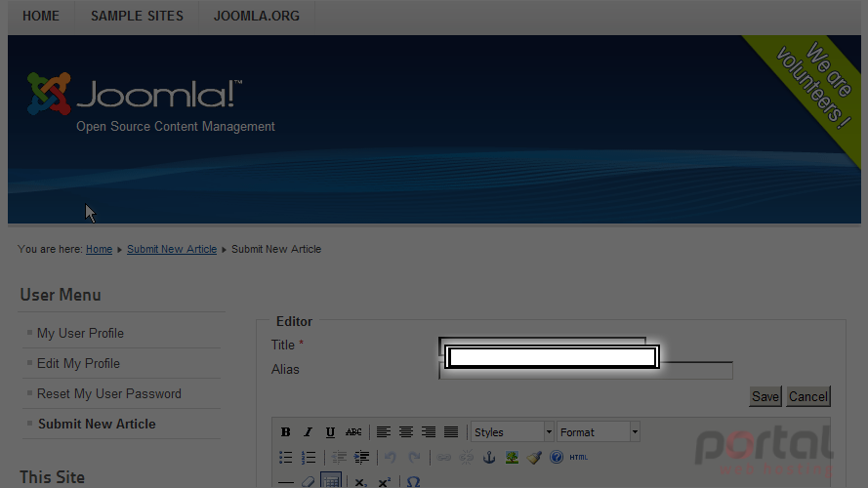Open the Styles dropdown

[x=512, y=432]
